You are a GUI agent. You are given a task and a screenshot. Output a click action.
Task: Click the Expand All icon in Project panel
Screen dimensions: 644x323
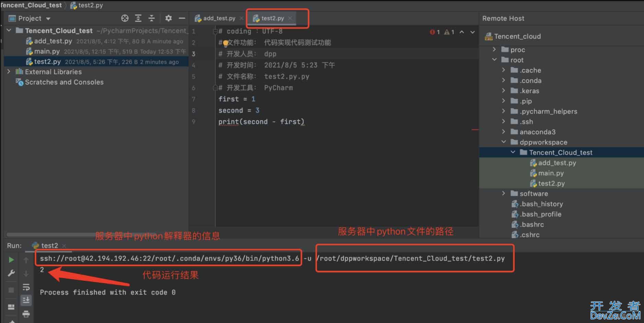point(138,18)
